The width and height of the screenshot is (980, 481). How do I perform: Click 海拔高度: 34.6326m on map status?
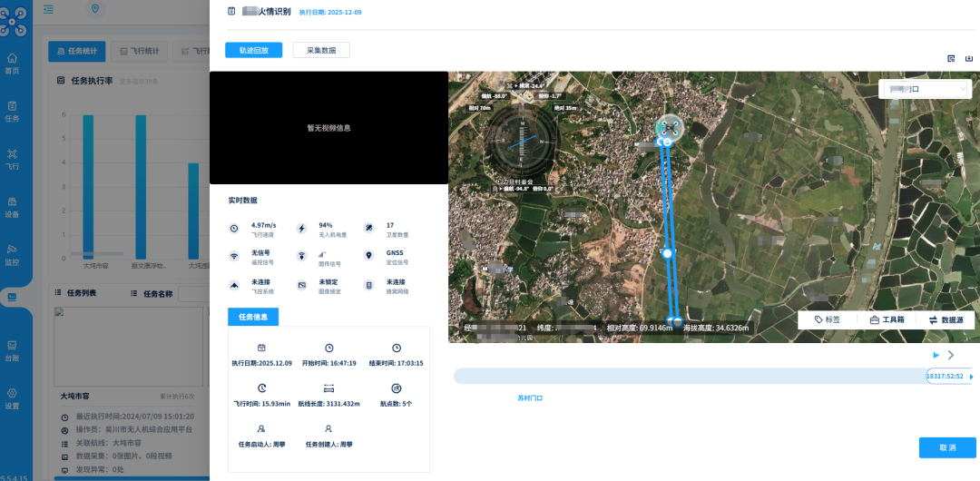coord(716,329)
